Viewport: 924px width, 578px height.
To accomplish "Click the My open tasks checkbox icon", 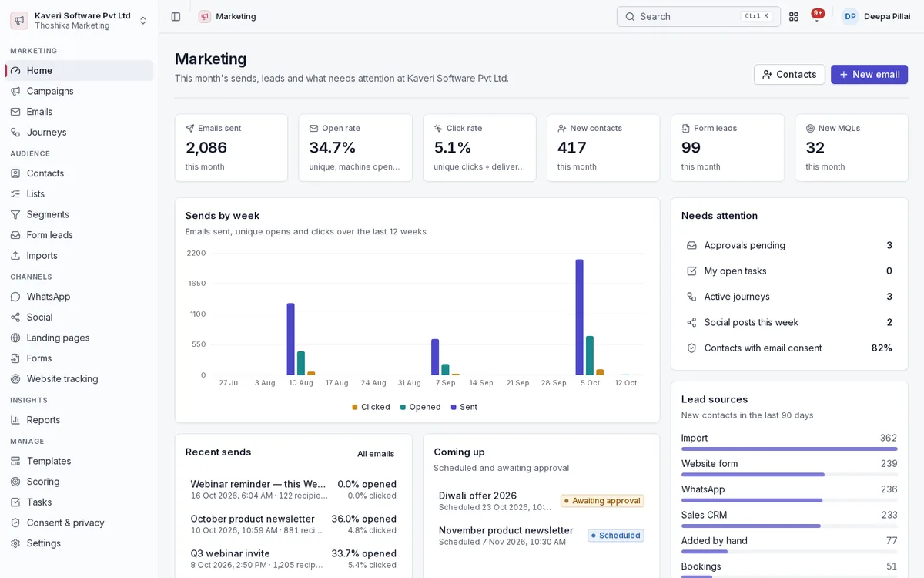I will click(x=691, y=271).
